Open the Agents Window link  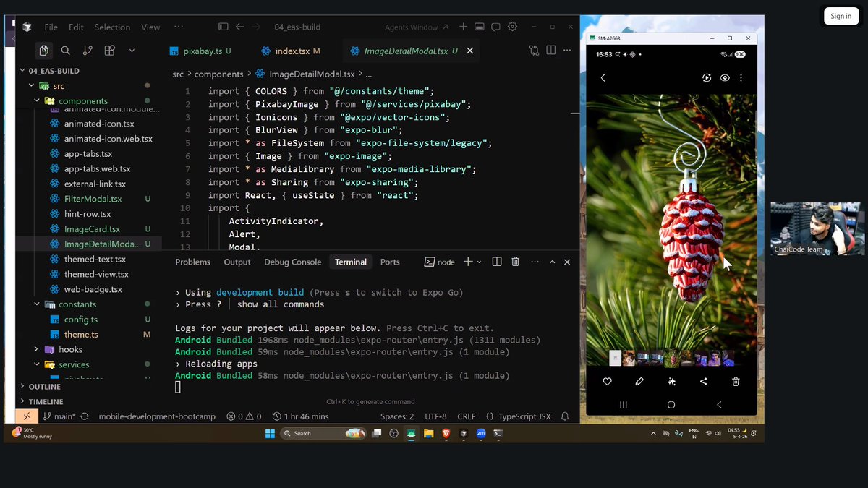click(416, 27)
